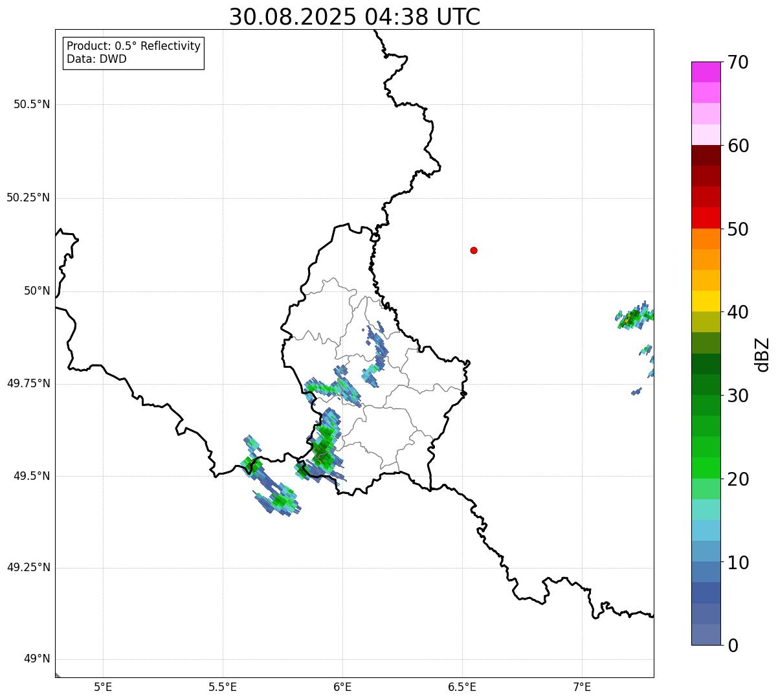This screenshot has height=700, width=778.
Task: Click the 6.5°E longitude label
Action: (x=462, y=686)
